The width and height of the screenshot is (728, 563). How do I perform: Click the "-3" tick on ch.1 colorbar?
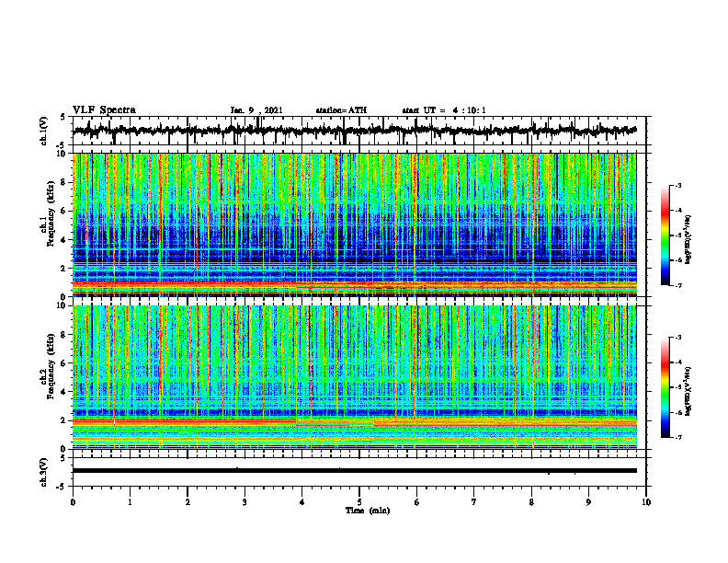(x=678, y=185)
